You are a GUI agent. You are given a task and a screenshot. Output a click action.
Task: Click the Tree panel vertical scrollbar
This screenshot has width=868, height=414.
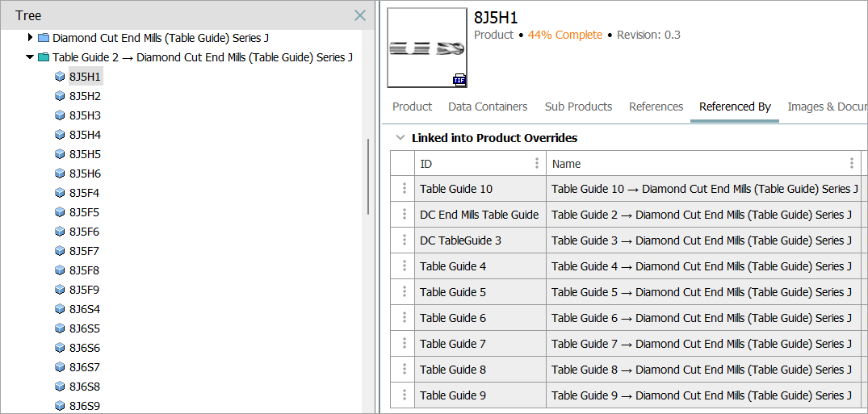[368, 176]
